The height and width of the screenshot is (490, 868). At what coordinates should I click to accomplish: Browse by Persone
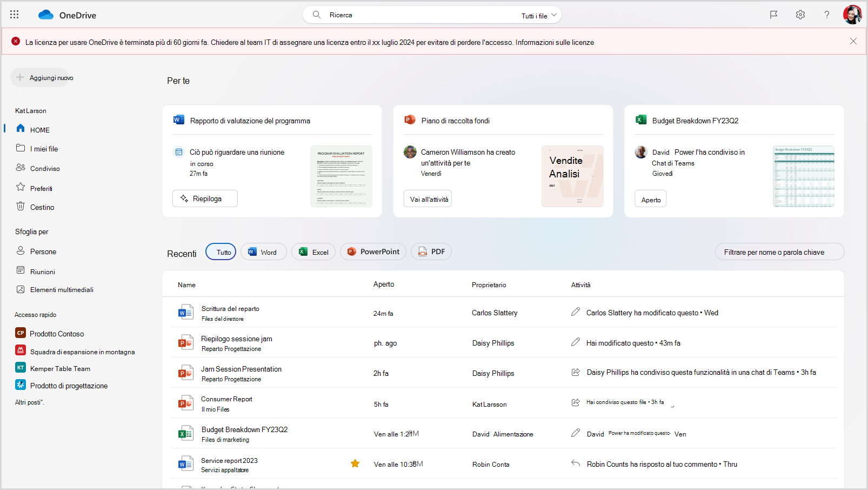(36, 251)
